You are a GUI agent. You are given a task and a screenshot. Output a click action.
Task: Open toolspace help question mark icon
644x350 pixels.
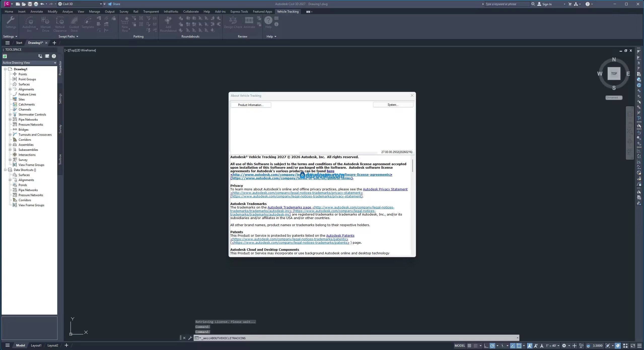(x=54, y=56)
